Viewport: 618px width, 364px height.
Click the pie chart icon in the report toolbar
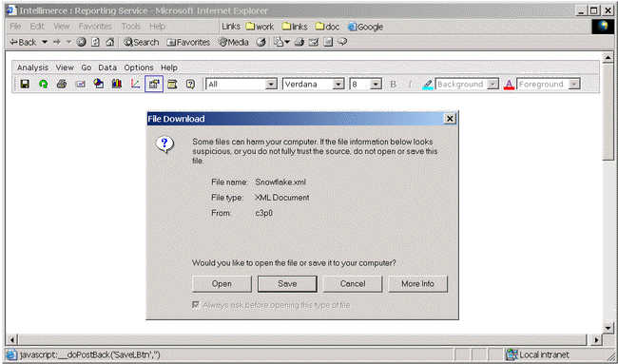point(99,84)
